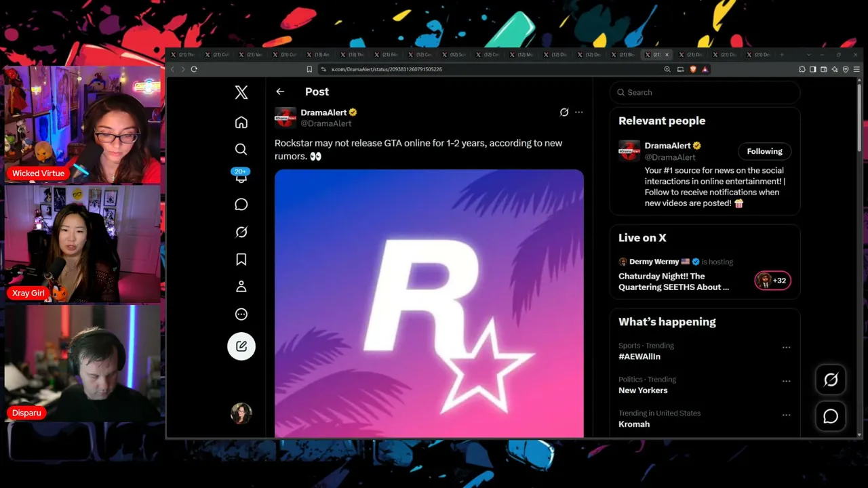Open the Profile icon in the sidebar
868x488 pixels.
[241, 287]
